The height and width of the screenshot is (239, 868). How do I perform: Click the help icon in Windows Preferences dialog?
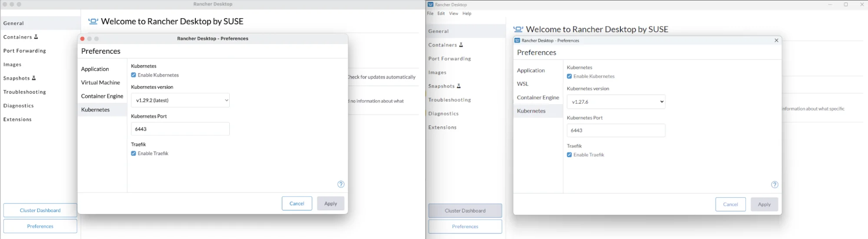point(775,185)
